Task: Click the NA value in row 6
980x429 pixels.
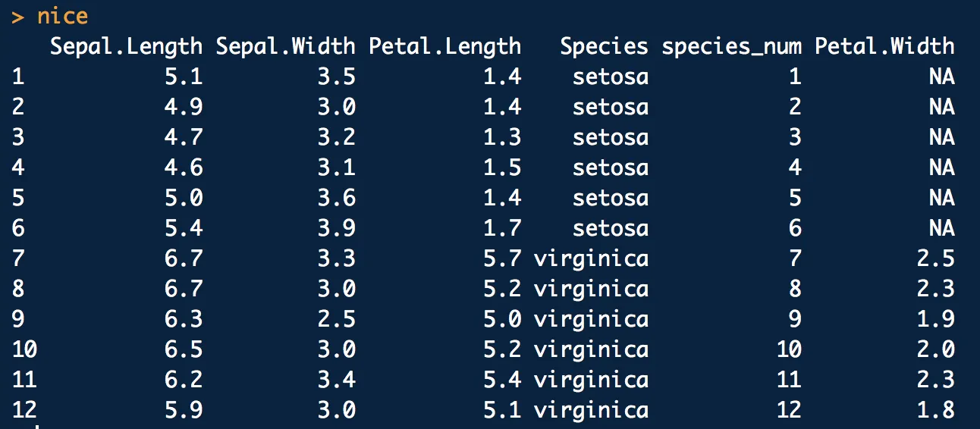Action: click(941, 228)
